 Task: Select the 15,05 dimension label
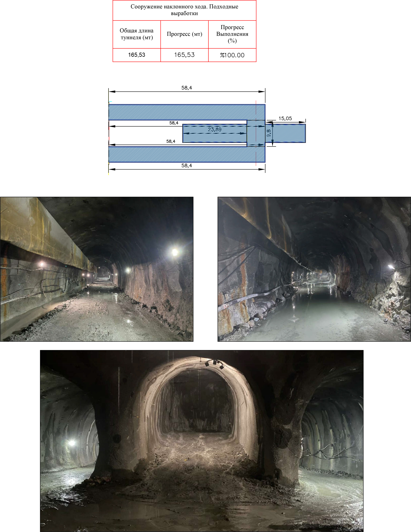(x=285, y=118)
